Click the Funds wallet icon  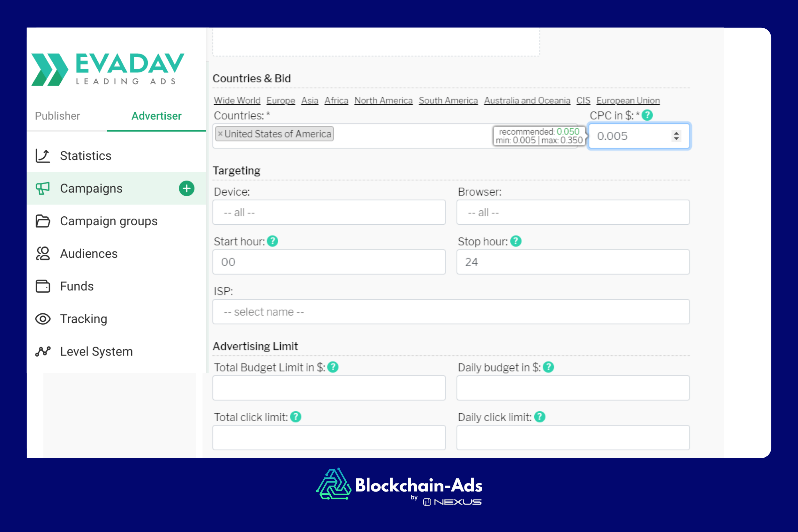(x=43, y=286)
